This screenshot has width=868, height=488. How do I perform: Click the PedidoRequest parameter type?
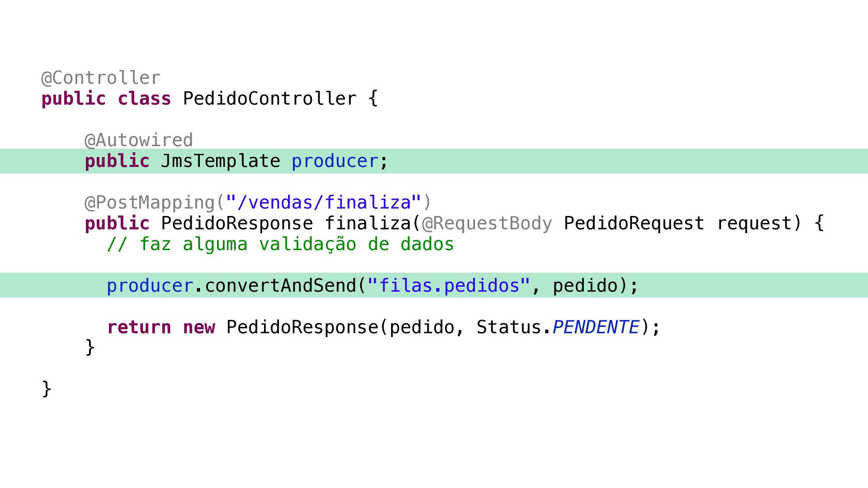(634, 223)
